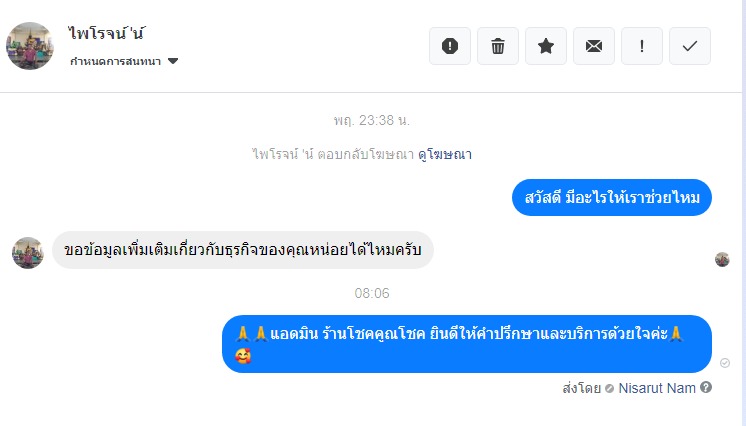The image size is (746, 426).
Task: Open the contact's profile picture in header
Action: coord(29,46)
